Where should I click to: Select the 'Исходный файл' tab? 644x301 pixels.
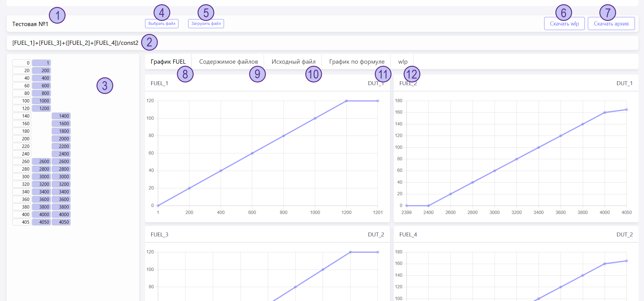pyautogui.click(x=293, y=62)
